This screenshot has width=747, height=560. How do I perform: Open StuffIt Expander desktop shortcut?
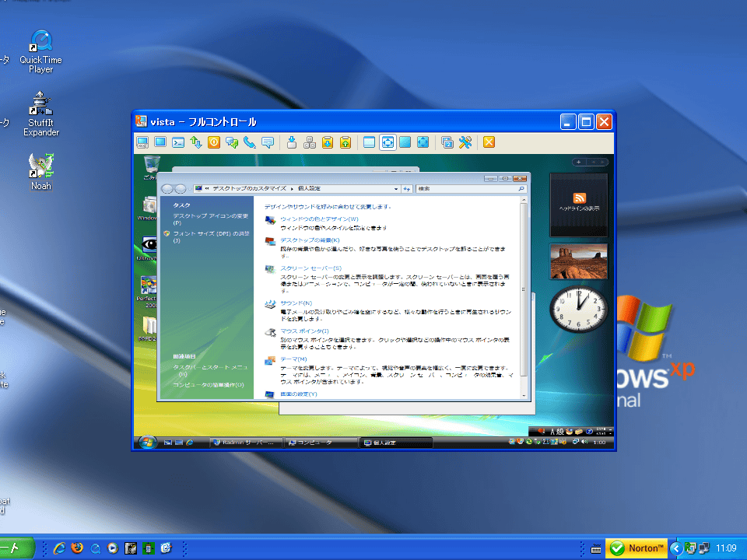(41, 114)
